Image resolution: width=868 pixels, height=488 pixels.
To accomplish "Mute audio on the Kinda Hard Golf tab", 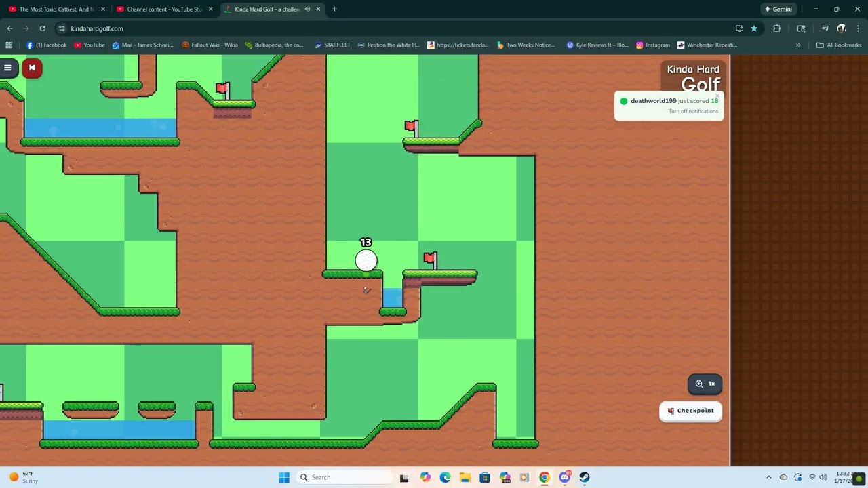I will coord(307,9).
